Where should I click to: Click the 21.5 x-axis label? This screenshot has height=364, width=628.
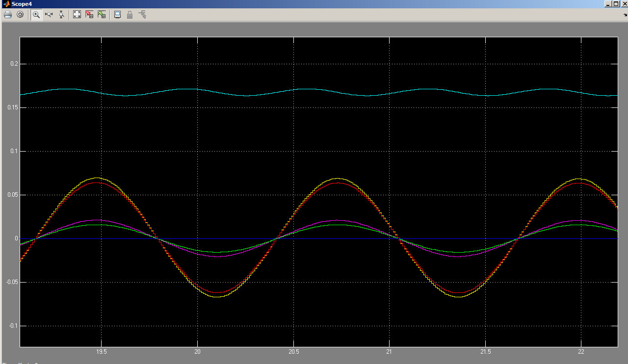(485, 352)
